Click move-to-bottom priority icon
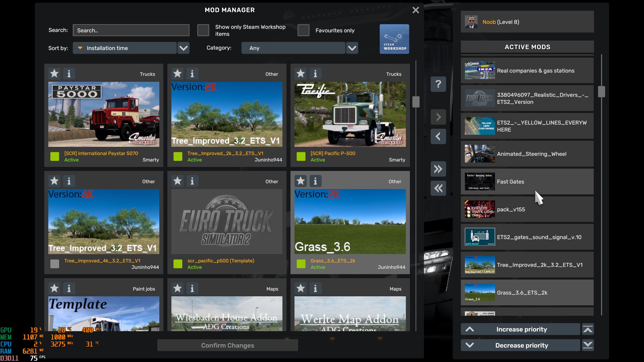Screen dimensions: 644x362 pos(588,345)
